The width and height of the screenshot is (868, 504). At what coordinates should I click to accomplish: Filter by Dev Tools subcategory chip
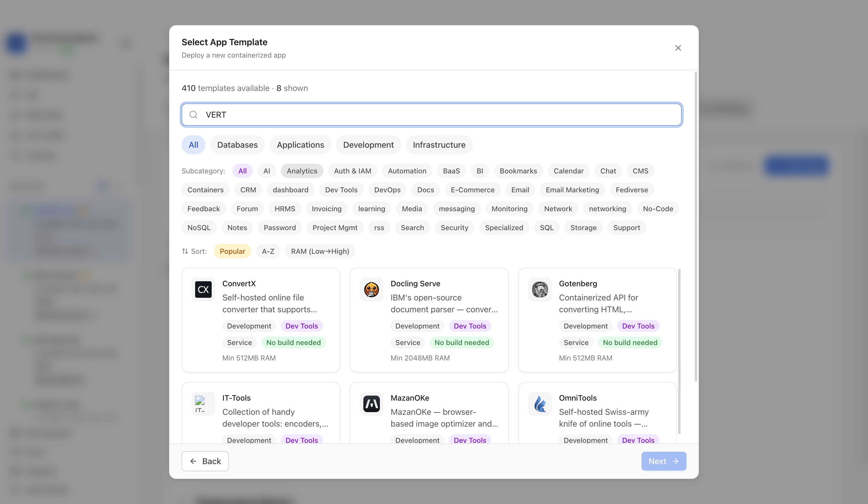[x=341, y=190]
